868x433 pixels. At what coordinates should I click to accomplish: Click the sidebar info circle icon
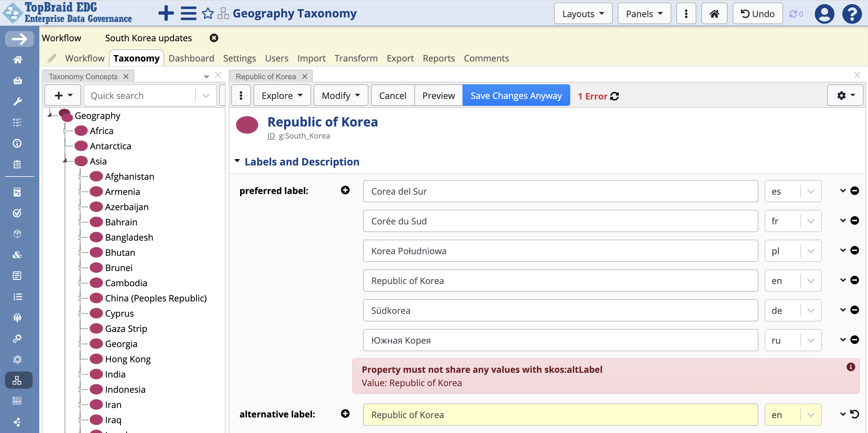[17, 143]
